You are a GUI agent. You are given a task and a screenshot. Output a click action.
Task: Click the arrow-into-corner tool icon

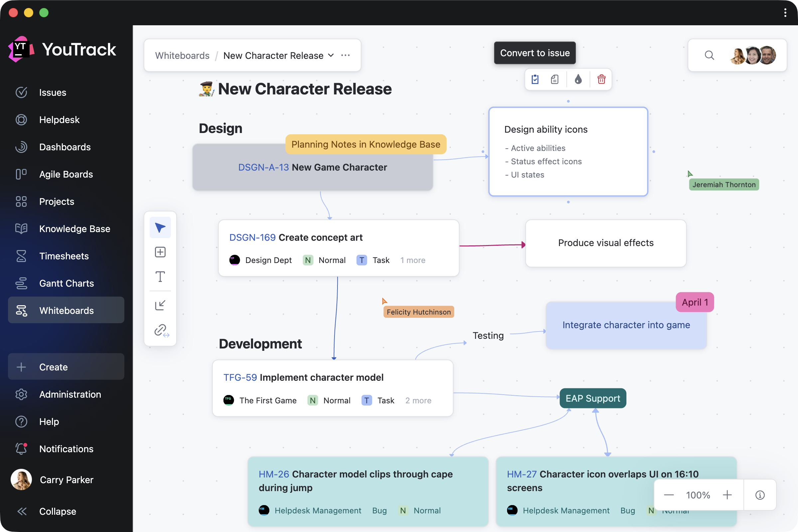160,305
